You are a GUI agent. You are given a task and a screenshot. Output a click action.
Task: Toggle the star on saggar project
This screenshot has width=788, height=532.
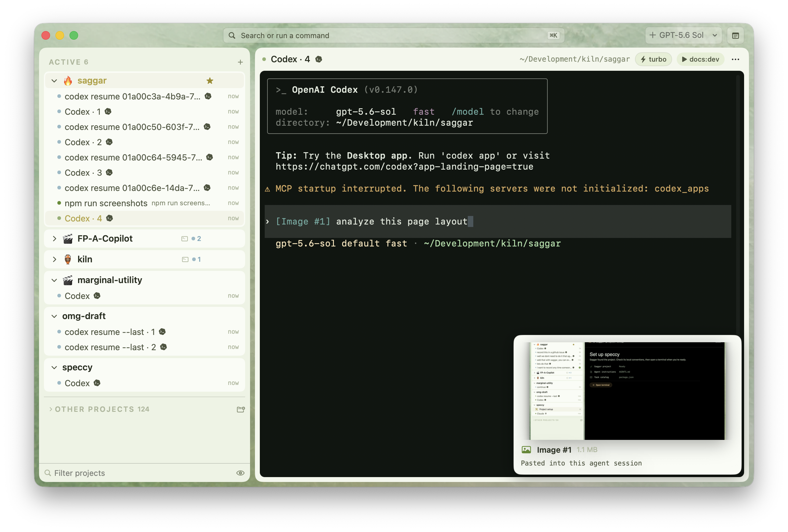click(210, 81)
